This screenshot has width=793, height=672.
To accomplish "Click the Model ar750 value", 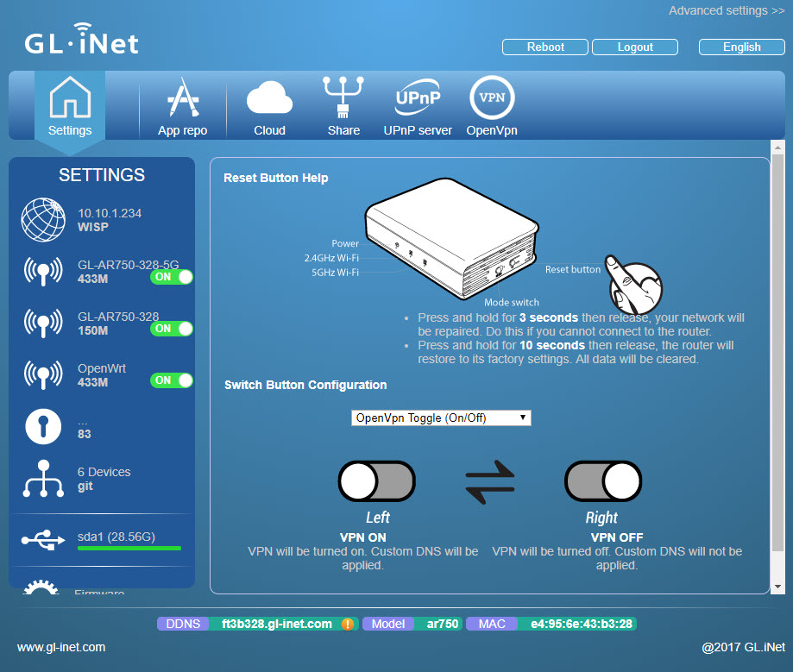I will (443, 624).
